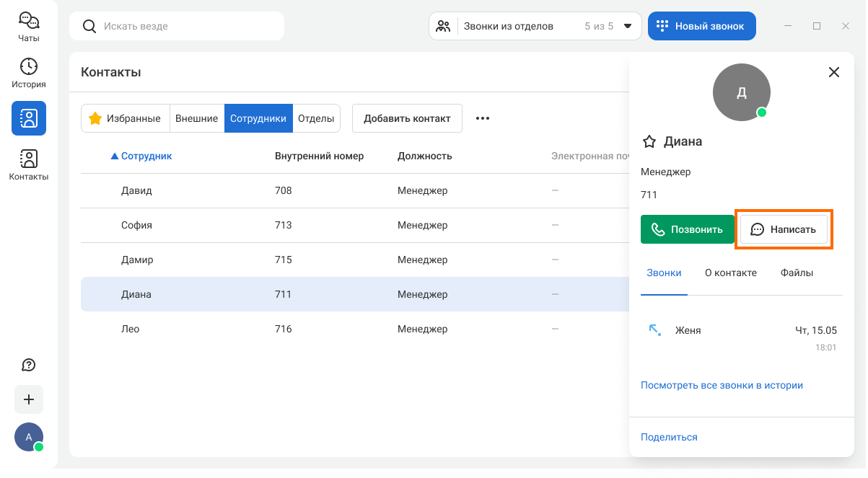The width and height of the screenshot is (868, 478).
Task: Open the Chats section in sidebar
Action: click(29, 27)
